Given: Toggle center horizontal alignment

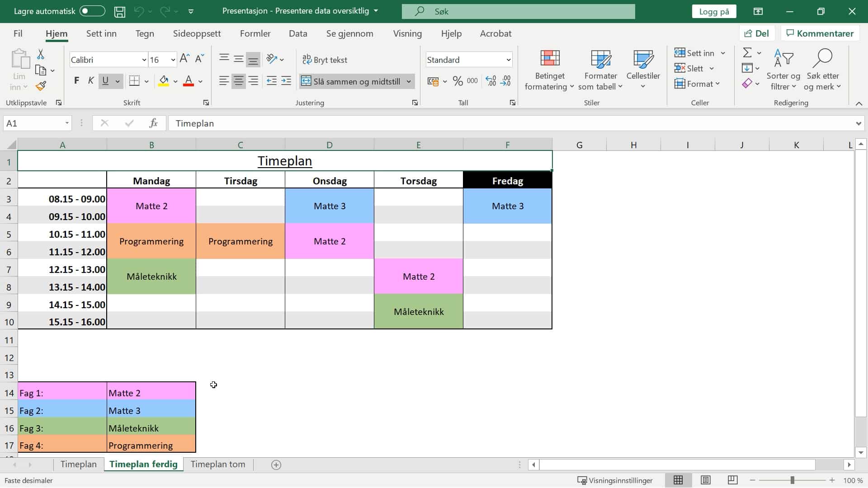Looking at the screenshot, I should pyautogui.click(x=239, y=81).
